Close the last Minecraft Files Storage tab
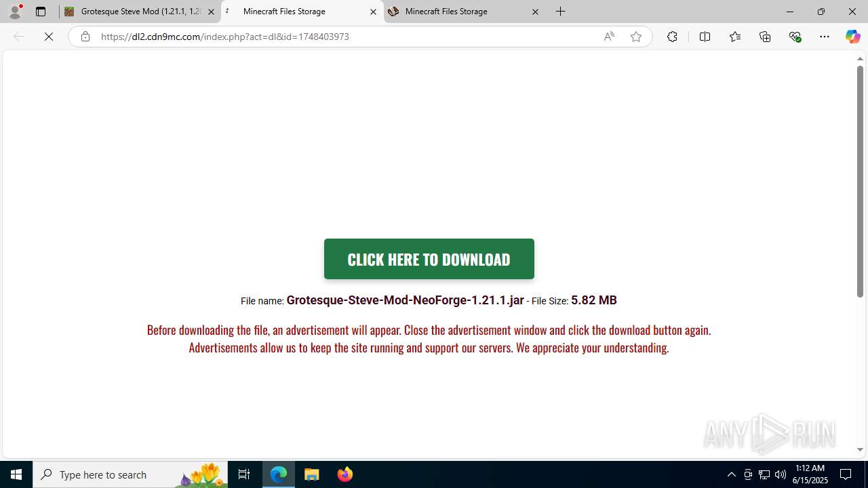Viewport: 868px width, 488px height. coord(535,12)
